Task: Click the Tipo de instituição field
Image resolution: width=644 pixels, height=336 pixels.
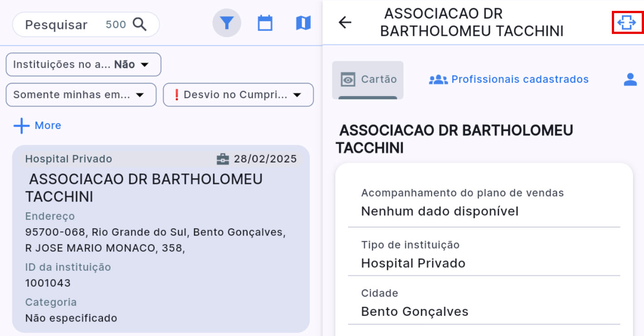Action: pyautogui.click(x=484, y=254)
